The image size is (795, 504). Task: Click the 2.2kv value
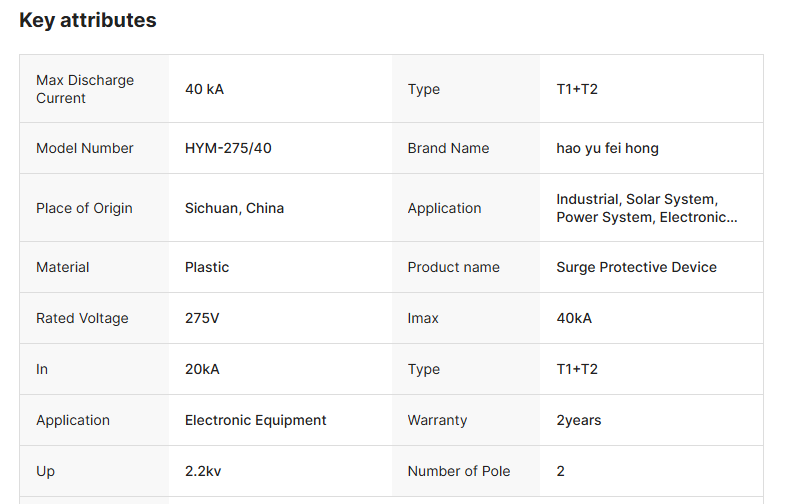coord(203,471)
